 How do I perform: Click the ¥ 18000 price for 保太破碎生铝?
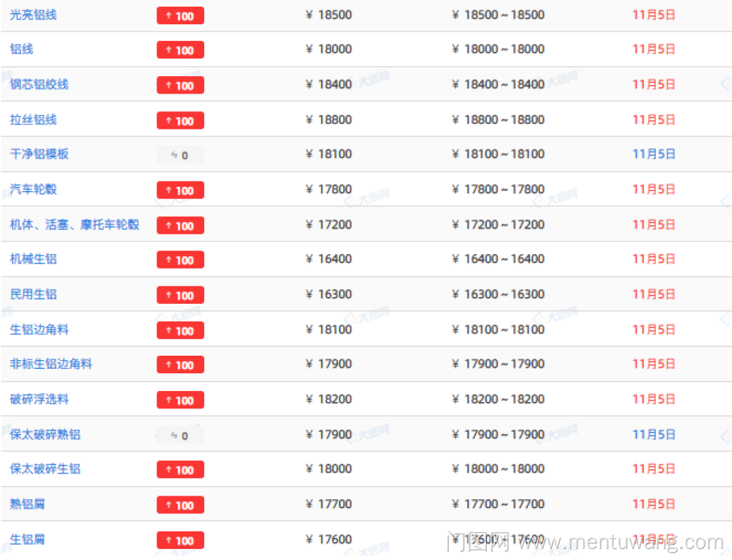click(x=329, y=469)
